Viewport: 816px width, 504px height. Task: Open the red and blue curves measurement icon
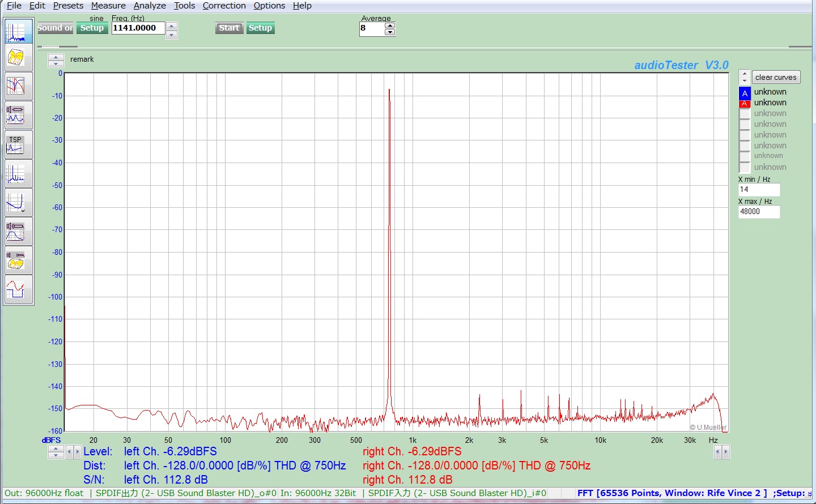(18, 86)
